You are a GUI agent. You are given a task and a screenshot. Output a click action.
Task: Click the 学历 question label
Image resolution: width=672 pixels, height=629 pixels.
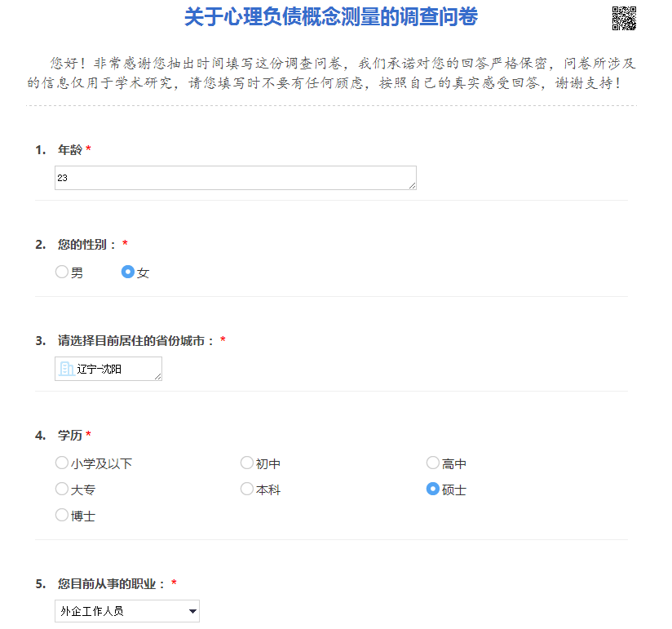coord(69,436)
